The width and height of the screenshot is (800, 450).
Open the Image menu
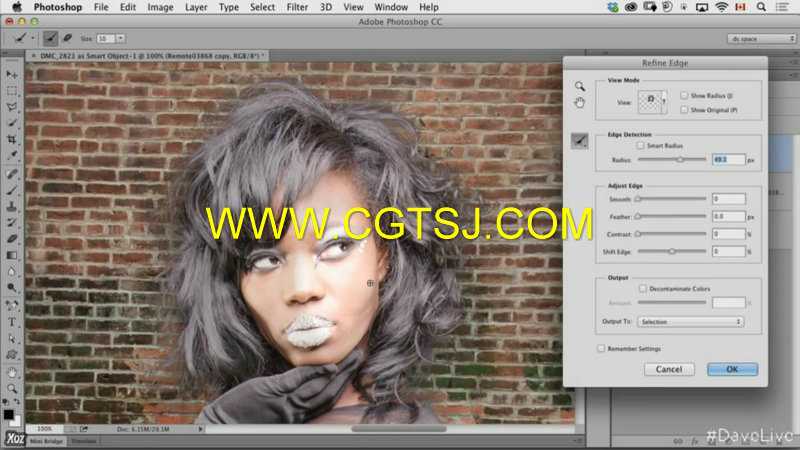click(160, 7)
